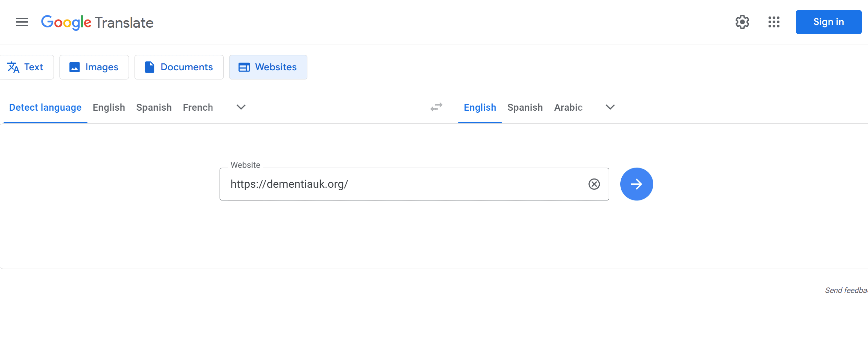Expand the source language list
This screenshot has height=344, width=868.
point(241,107)
